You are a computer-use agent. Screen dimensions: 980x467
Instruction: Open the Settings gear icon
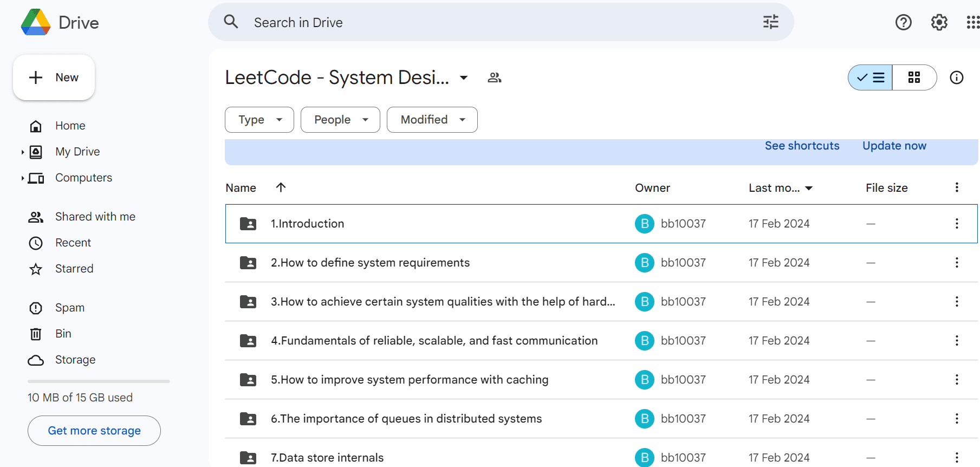939,22
